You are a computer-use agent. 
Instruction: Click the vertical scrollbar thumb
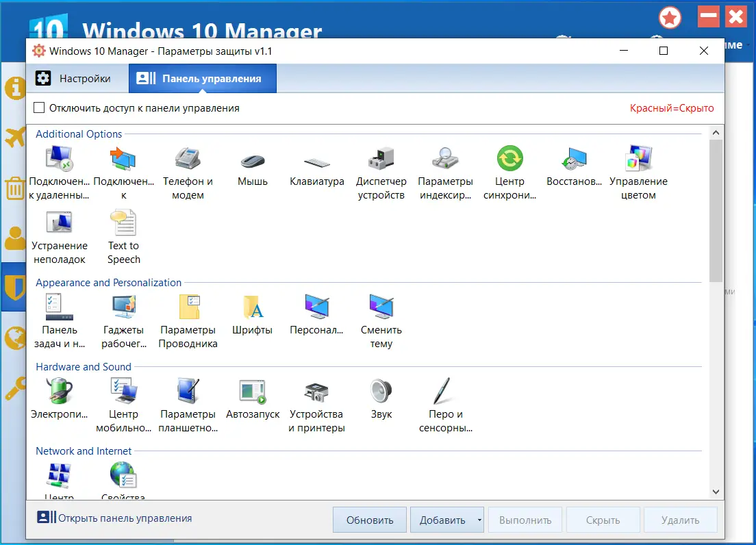[x=716, y=211]
